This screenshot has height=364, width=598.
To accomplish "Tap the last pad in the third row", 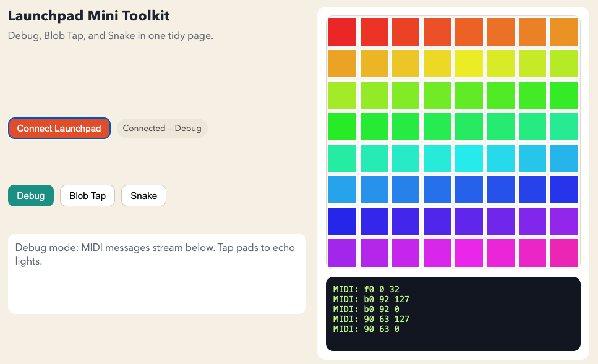I will pyautogui.click(x=563, y=95).
